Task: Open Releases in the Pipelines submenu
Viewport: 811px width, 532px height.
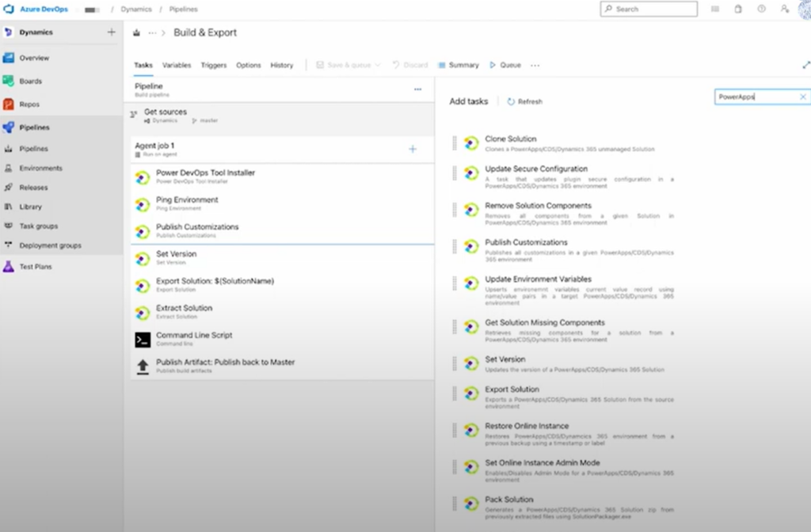Action: pos(33,188)
